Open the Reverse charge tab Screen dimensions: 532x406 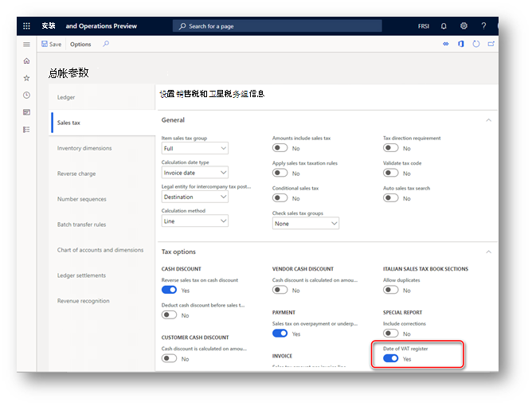coord(102,174)
